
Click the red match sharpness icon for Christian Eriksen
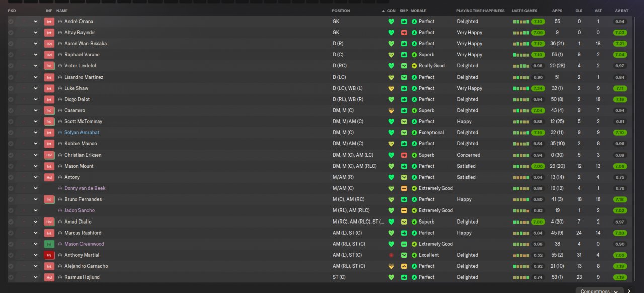click(x=404, y=155)
